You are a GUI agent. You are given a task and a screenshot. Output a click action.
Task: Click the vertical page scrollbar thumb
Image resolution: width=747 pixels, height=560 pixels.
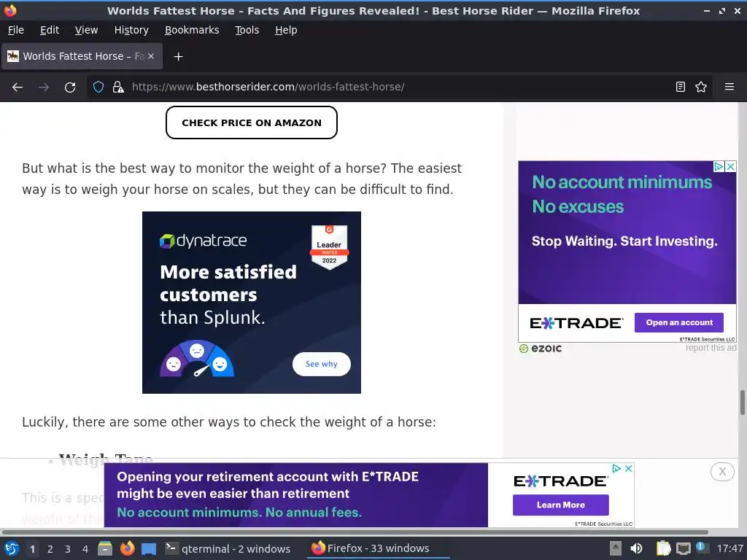(x=742, y=402)
